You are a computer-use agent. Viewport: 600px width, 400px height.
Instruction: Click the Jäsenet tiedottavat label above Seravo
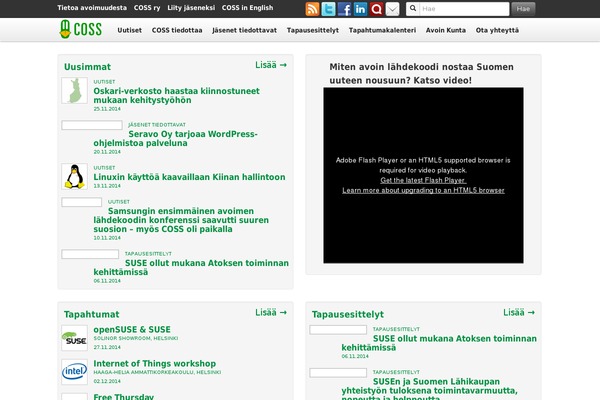157,125
